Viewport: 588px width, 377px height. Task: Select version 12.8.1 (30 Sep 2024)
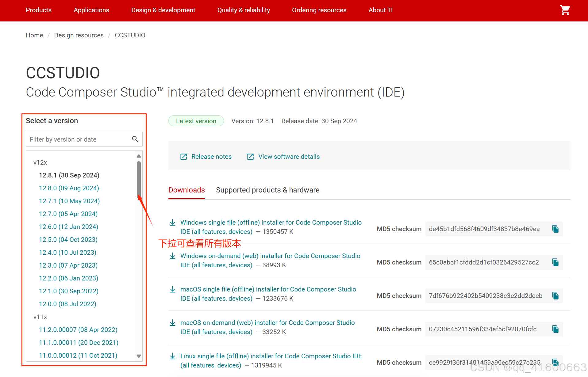click(69, 175)
